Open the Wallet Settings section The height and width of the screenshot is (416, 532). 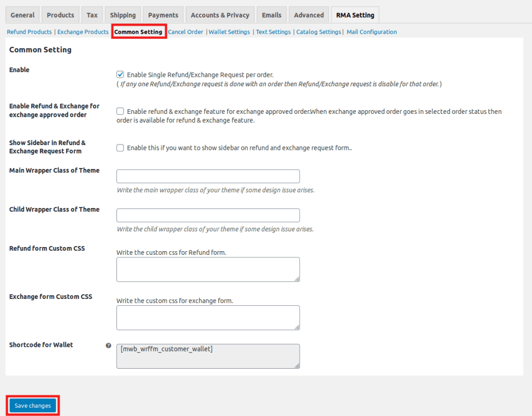pos(229,32)
